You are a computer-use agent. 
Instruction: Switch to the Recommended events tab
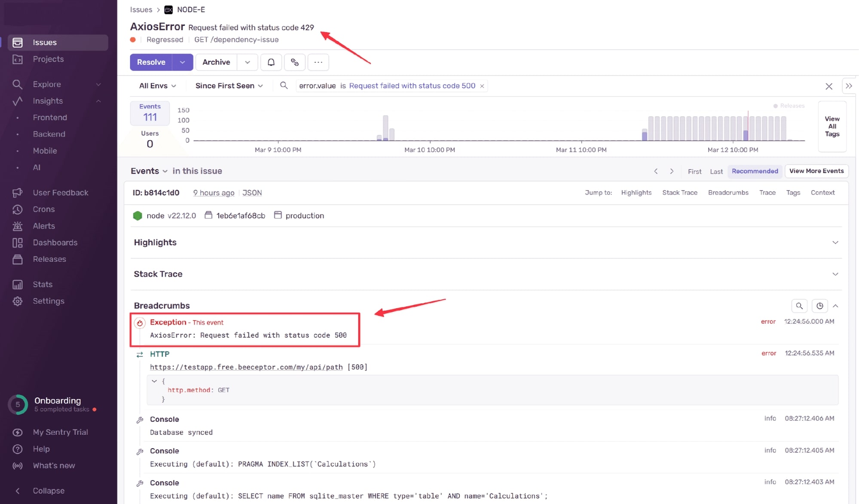[x=755, y=171]
